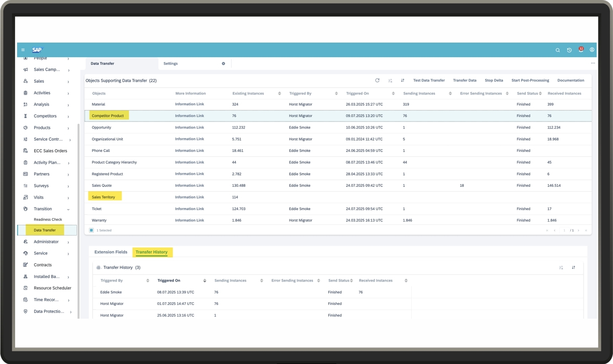
Task: Sort Transfer History by Triggered By arrows
Action: (148, 280)
